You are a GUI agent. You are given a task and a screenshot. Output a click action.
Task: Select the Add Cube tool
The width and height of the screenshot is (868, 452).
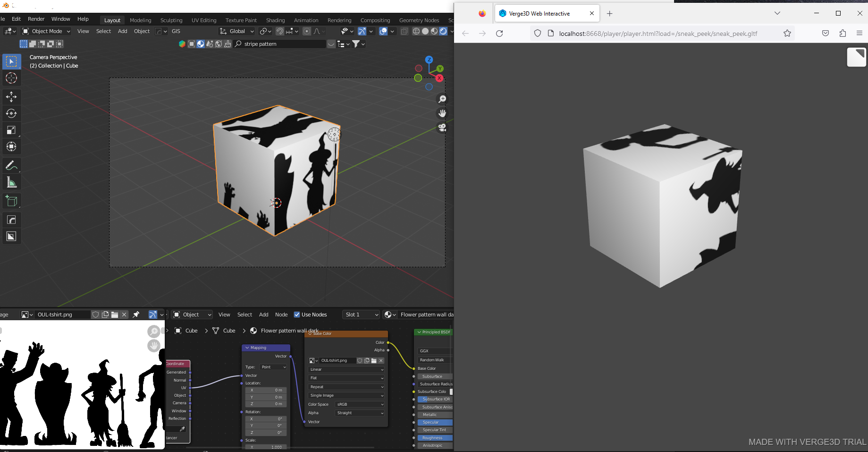tap(11, 201)
